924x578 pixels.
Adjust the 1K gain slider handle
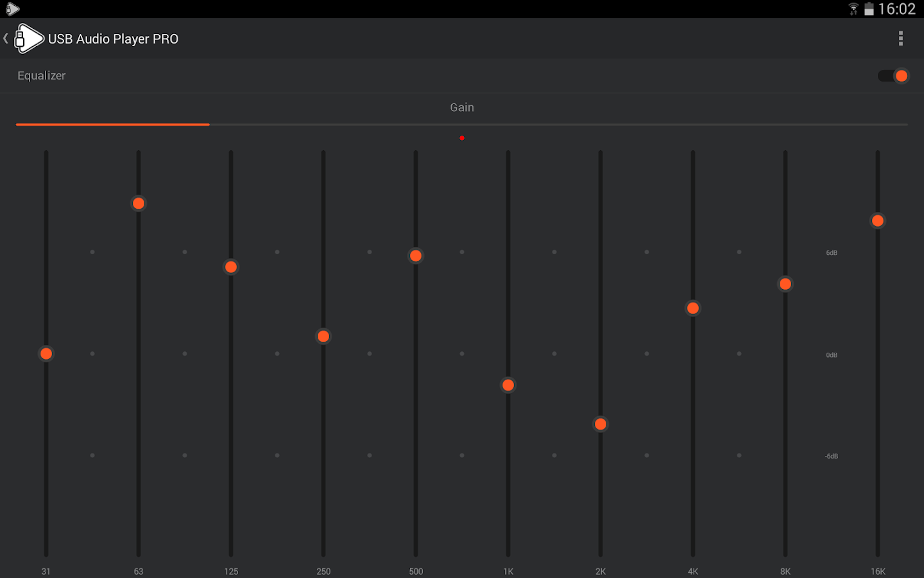(508, 385)
